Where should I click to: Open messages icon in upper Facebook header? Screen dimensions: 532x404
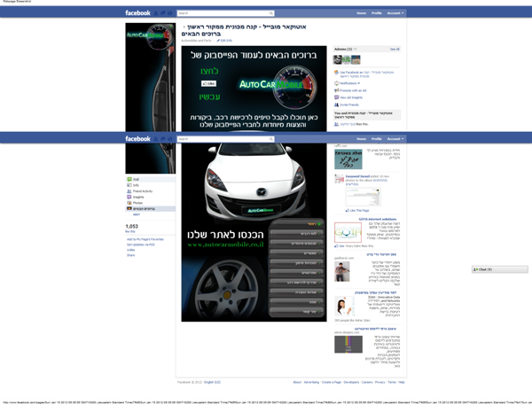(x=163, y=13)
